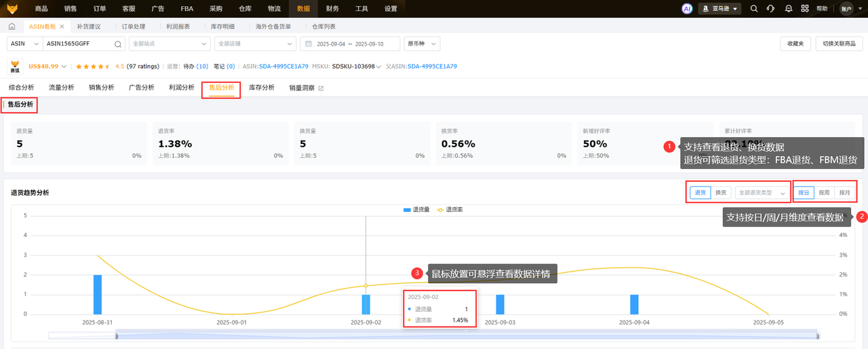Switch chart to 按日 granularity

(x=804, y=192)
